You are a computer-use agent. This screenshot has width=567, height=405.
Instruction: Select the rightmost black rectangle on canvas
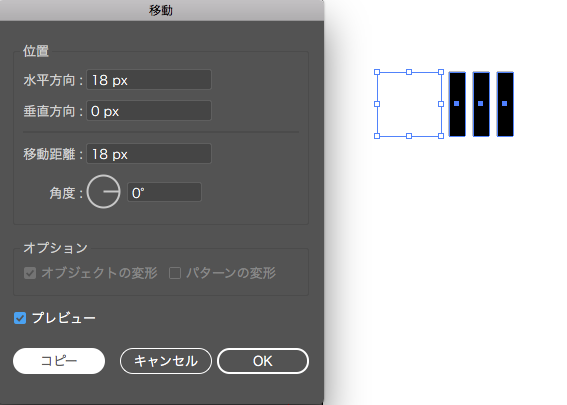505,104
